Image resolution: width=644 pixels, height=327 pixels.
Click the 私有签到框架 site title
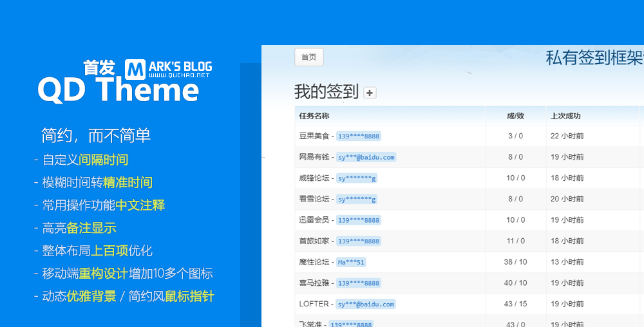point(594,57)
